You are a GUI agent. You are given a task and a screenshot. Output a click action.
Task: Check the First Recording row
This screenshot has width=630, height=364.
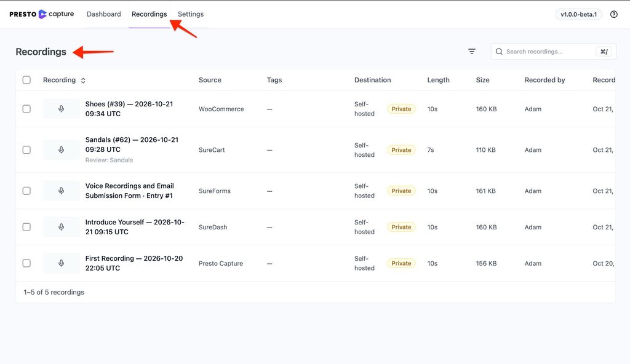pos(26,263)
